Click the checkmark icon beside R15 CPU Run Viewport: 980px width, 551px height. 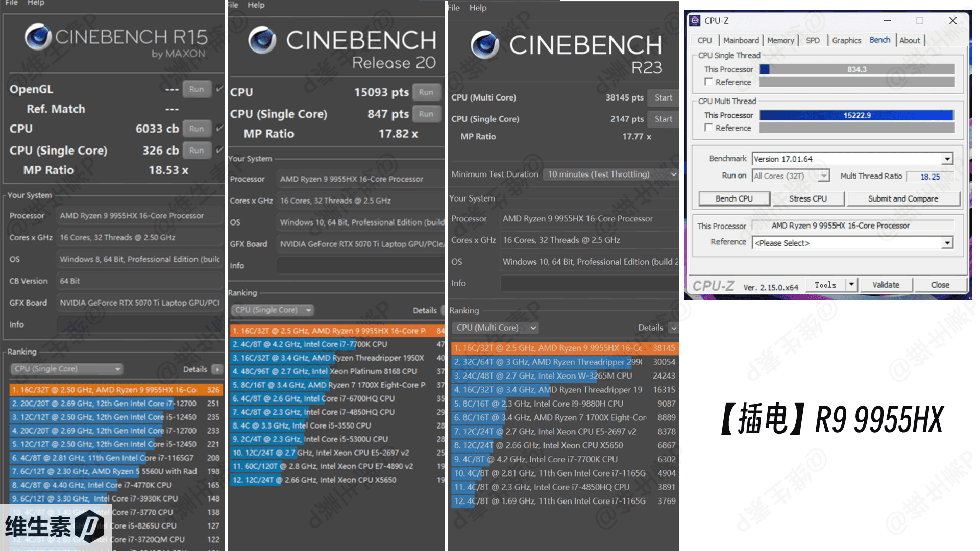219,128
